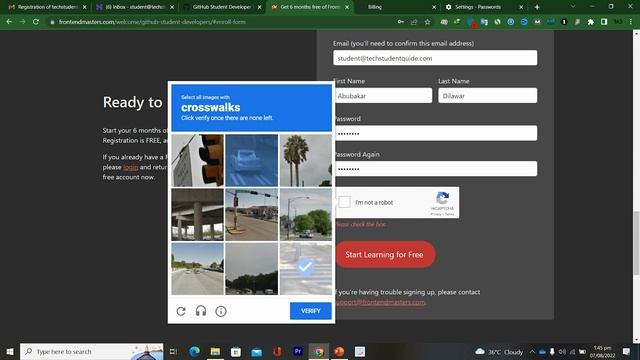Viewport: 640px width, 360px height.
Task: Reload the captcha challenge images
Action: pyautogui.click(x=181, y=311)
